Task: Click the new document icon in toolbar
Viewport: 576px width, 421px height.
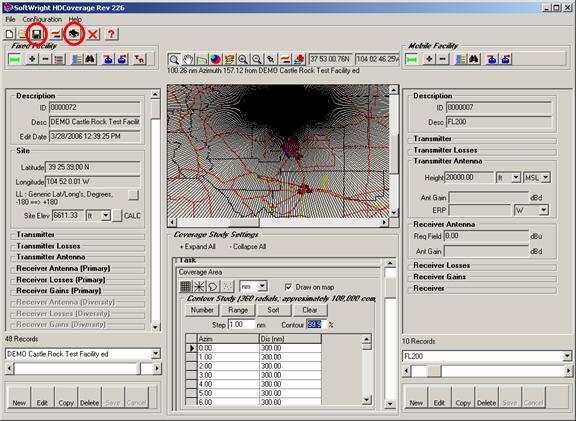Action: (10, 34)
